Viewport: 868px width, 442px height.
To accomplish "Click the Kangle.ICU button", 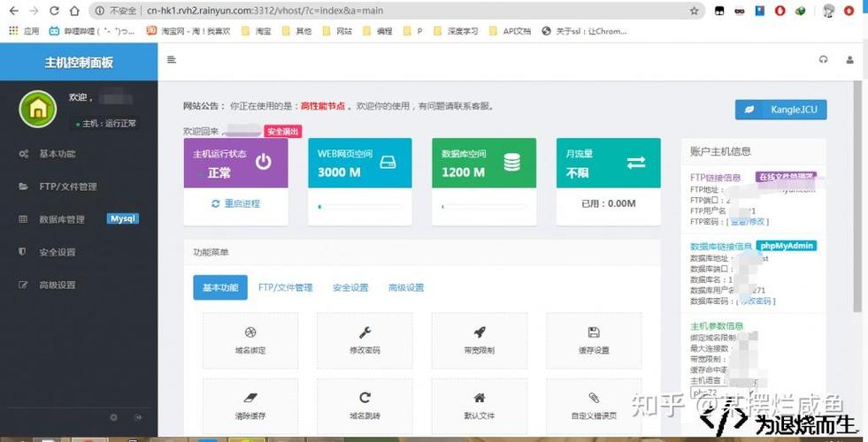I will (780, 110).
